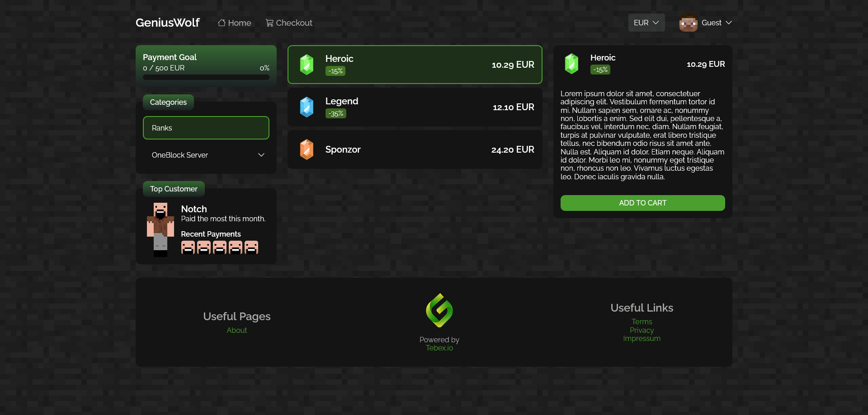Select the Ranks category
This screenshot has height=415, width=868.
click(x=206, y=128)
